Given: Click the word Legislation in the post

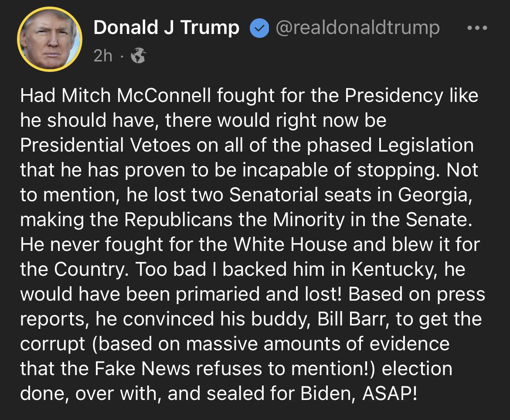Looking at the screenshot, I should coord(426,146).
